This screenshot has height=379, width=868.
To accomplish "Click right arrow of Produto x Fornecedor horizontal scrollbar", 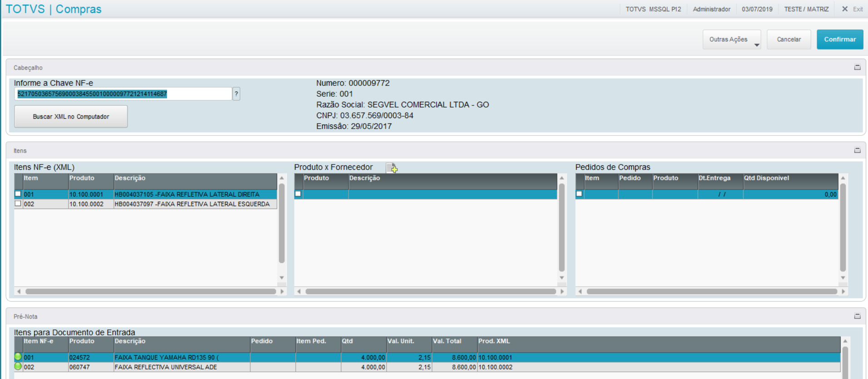I will (x=562, y=291).
